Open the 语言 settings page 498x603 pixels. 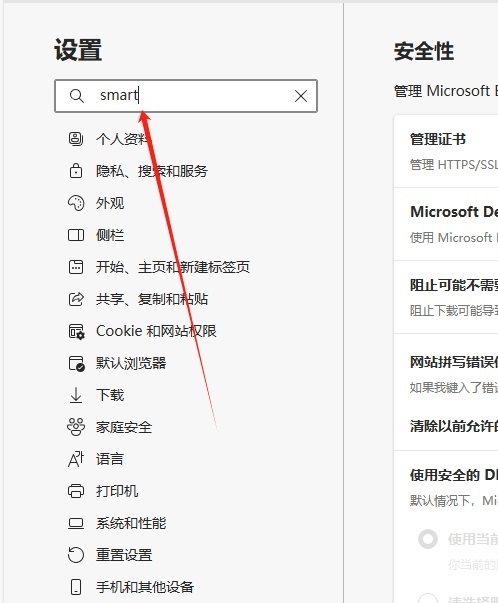pyautogui.click(x=110, y=459)
